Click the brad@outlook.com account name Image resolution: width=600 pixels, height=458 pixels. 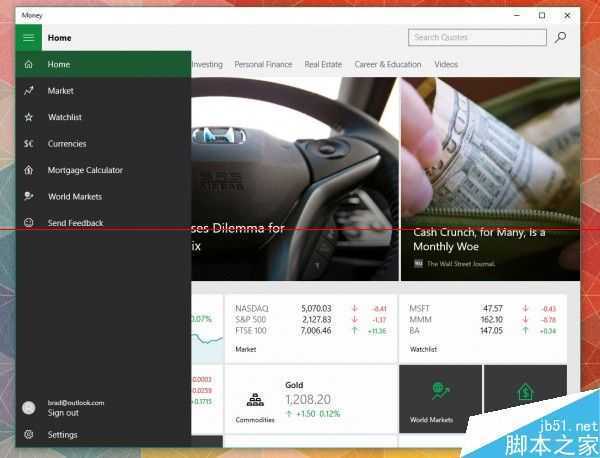coord(76,403)
